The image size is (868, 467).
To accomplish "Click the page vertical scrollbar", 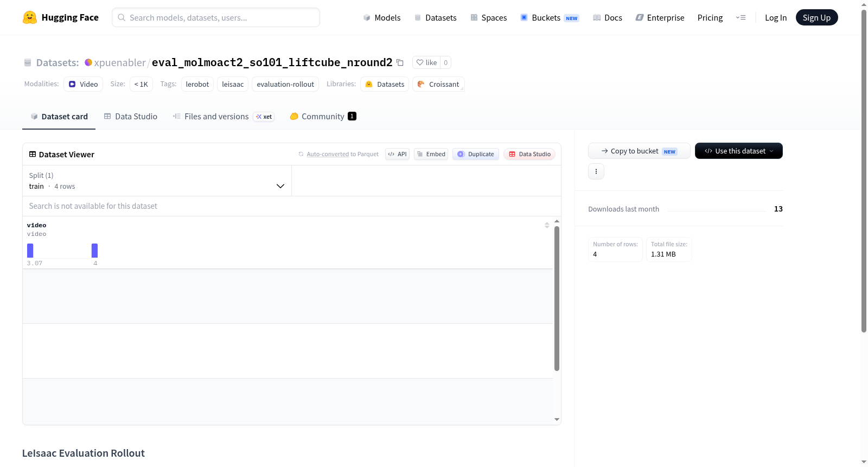I will [864, 171].
